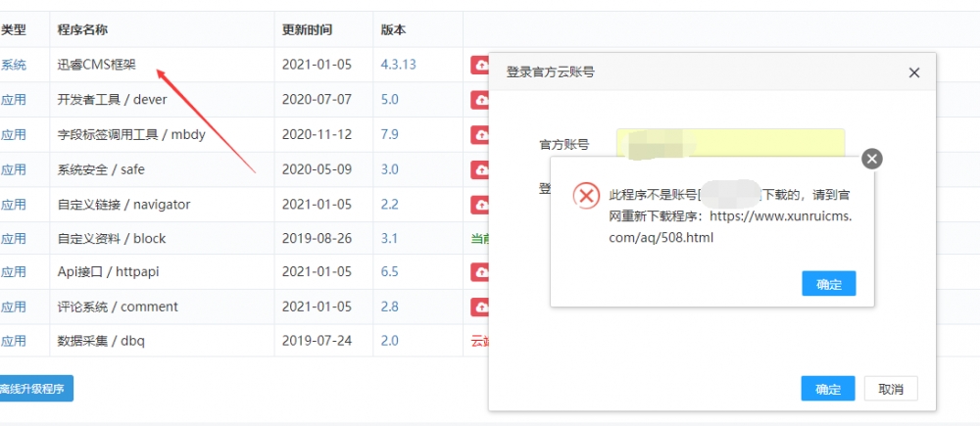
Task: Open version 3.1 link
Action: pos(389,239)
